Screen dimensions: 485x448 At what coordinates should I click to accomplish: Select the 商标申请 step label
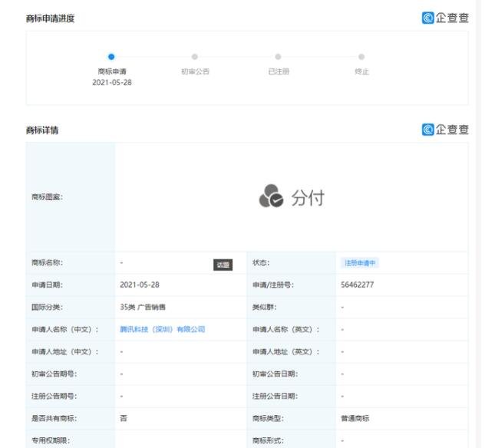(x=112, y=71)
